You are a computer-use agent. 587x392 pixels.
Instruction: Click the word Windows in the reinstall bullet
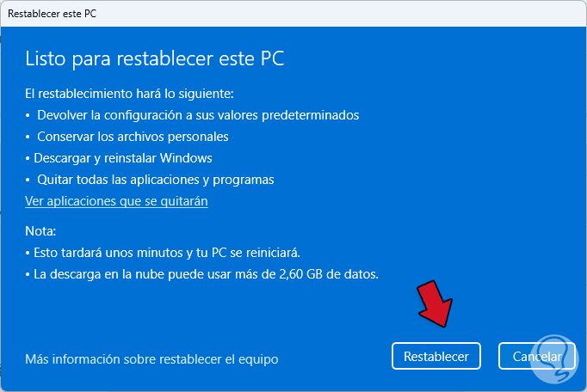[x=187, y=158]
